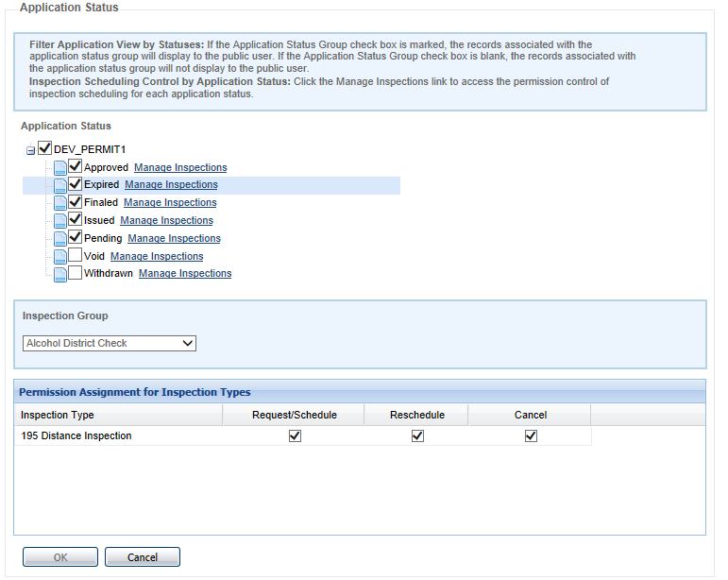Click the document icon beside Pending status
Viewport: 728px width, 580px height.
(x=60, y=238)
